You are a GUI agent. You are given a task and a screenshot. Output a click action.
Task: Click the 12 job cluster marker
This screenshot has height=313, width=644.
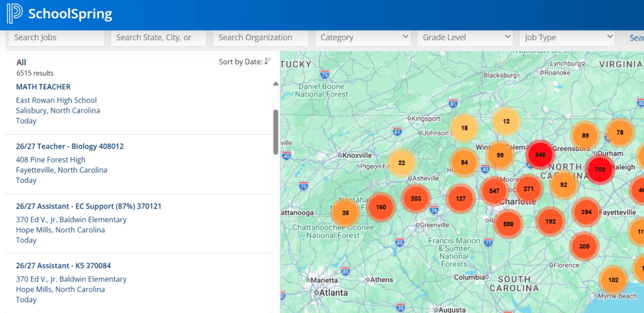pos(506,121)
